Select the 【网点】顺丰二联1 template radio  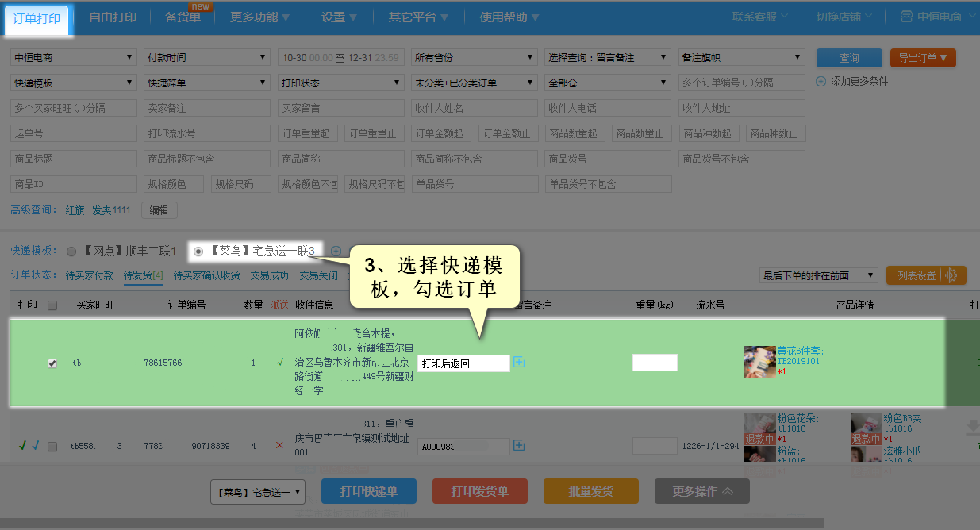pos(72,252)
